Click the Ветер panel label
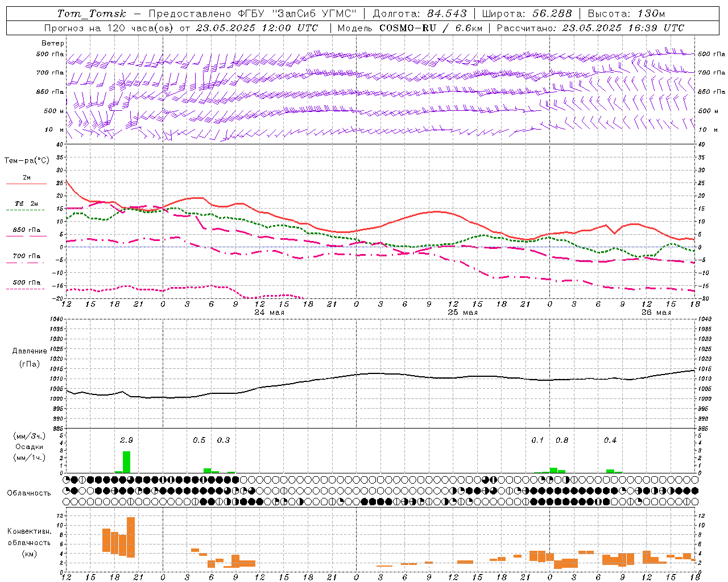Viewport: 728px width, 582px height. pyautogui.click(x=53, y=43)
